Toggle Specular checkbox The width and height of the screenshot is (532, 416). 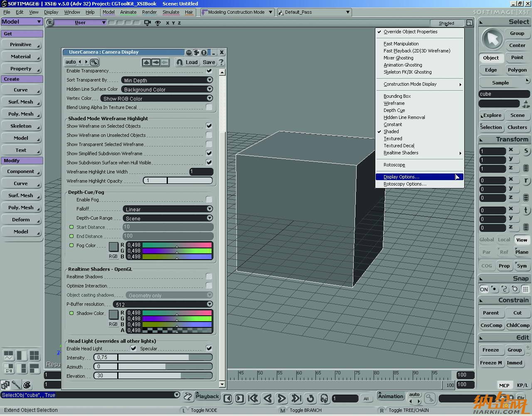(x=209, y=348)
